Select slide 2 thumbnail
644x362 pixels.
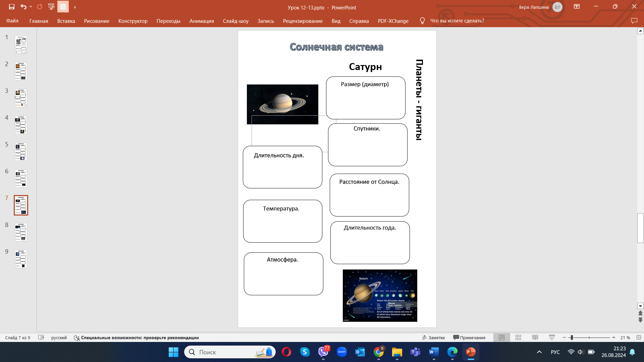[21, 71]
